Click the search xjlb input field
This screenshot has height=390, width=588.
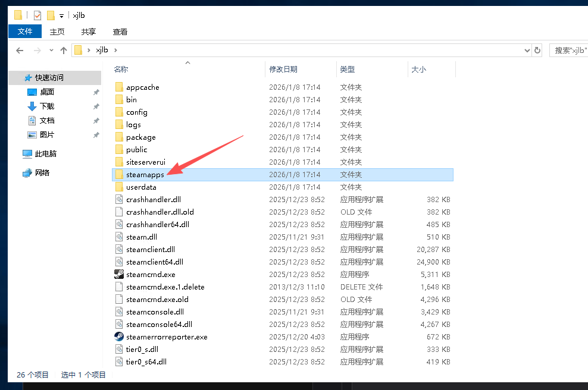tap(568, 51)
